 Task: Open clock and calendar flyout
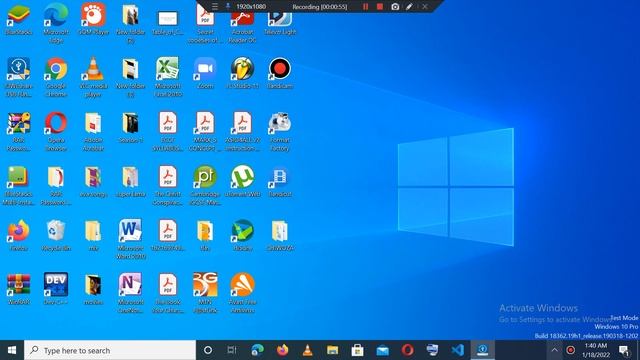[x=596, y=350]
